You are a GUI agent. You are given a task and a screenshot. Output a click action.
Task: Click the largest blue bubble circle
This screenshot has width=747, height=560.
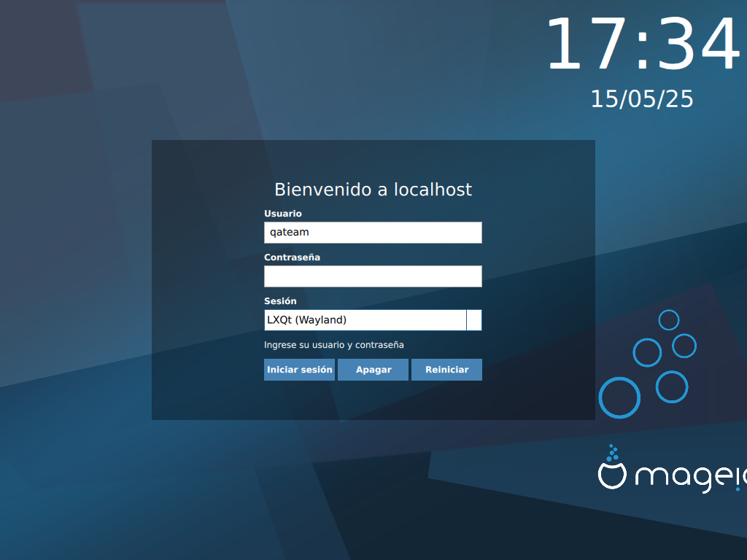pyautogui.click(x=619, y=397)
